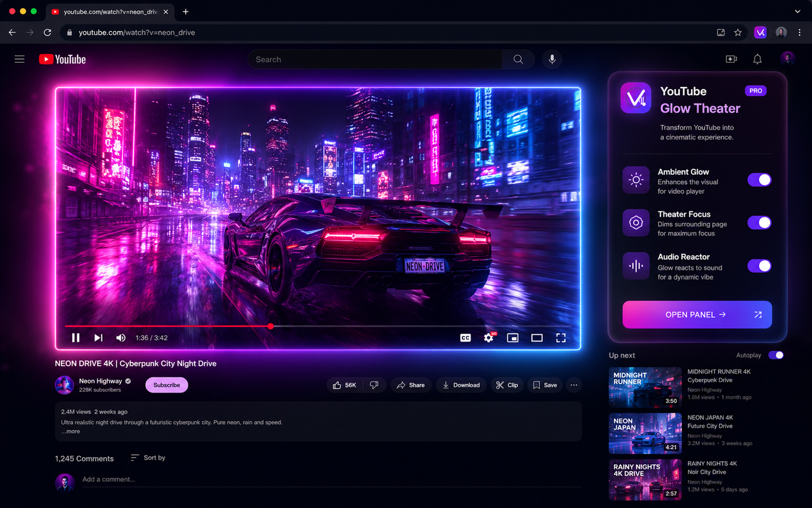Close the youtube.com tab
Image resolution: width=812 pixels, height=508 pixels.
[167, 12]
